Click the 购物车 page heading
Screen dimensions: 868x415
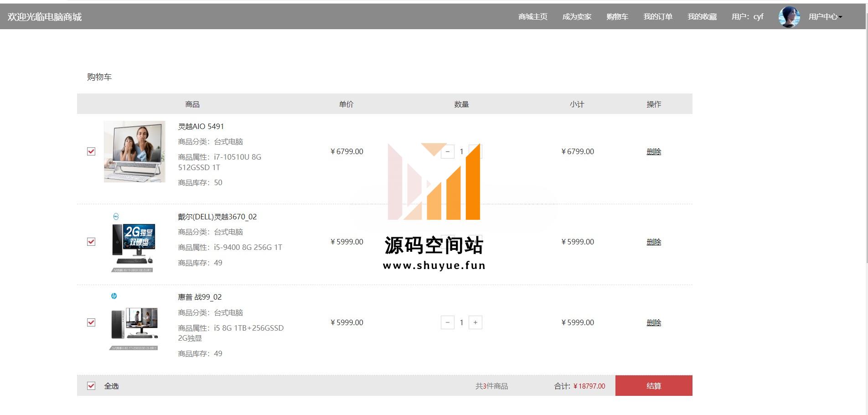pos(99,77)
